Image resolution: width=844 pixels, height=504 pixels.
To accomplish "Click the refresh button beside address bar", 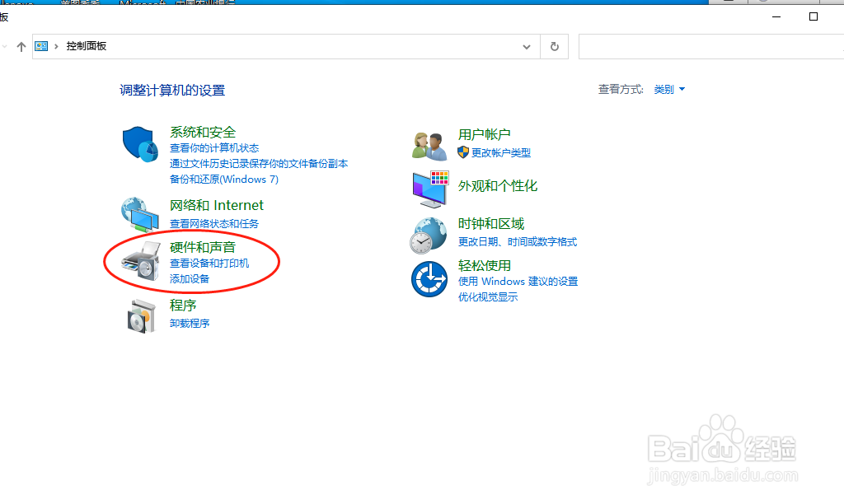I will click(x=555, y=47).
